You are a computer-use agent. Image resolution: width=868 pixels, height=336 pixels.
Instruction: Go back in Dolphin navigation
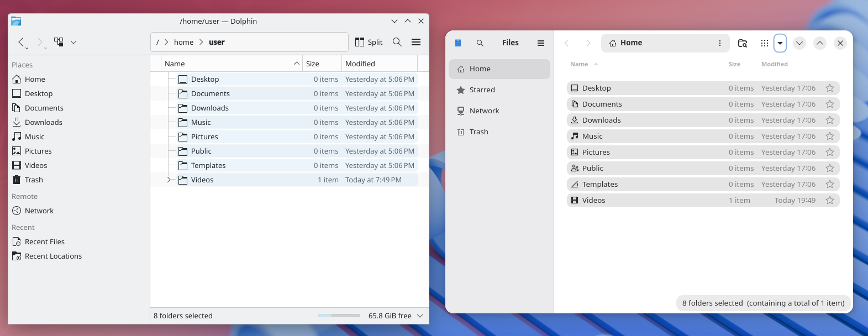click(x=21, y=42)
